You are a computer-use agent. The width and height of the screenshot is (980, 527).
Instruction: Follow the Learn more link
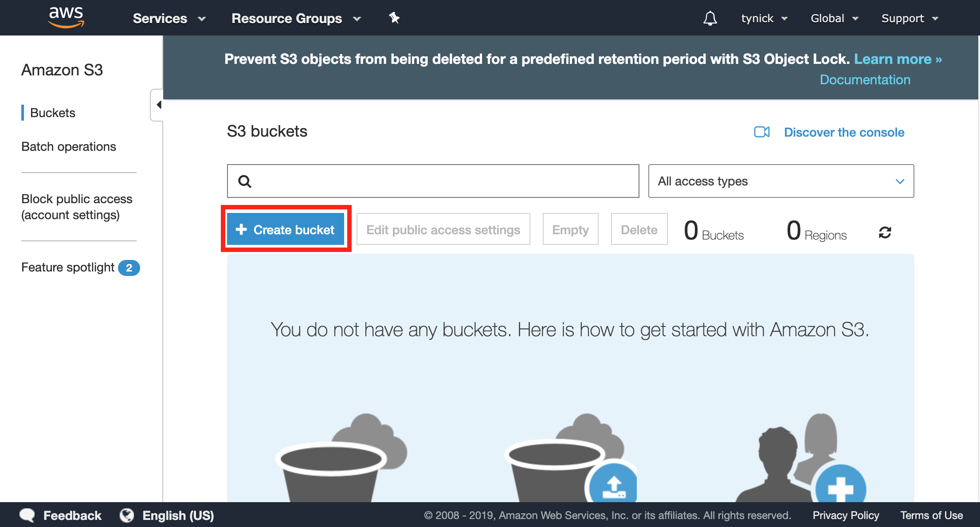(898, 59)
